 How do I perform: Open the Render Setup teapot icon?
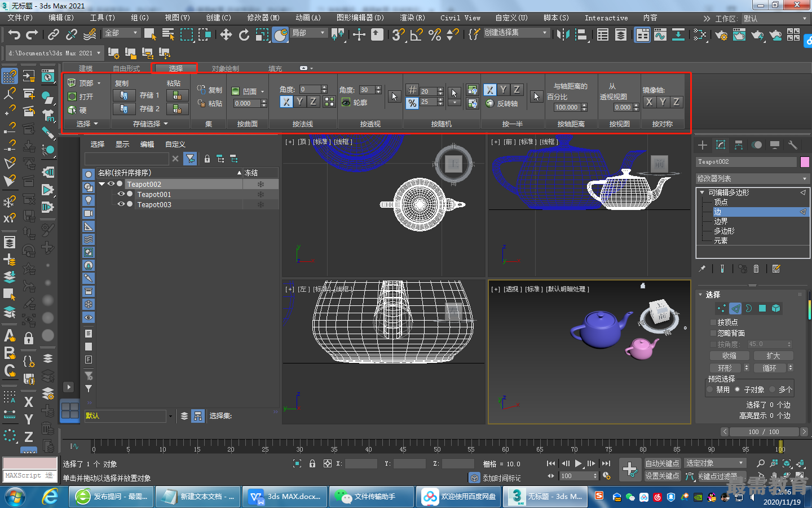(x=721, y=35)
